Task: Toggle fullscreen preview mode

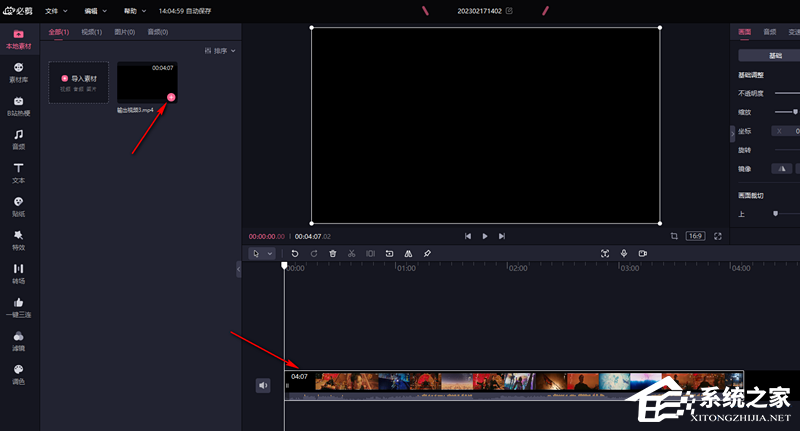Action: [x=718, y=236]
